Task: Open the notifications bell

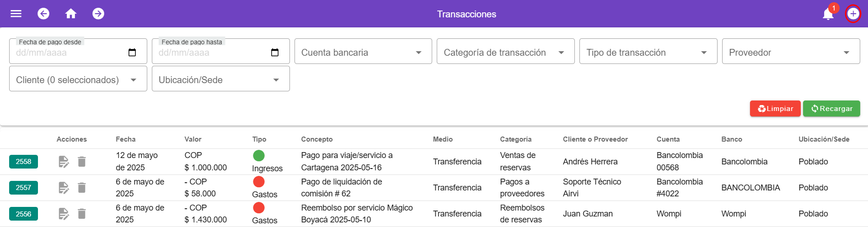Action: 828,14
